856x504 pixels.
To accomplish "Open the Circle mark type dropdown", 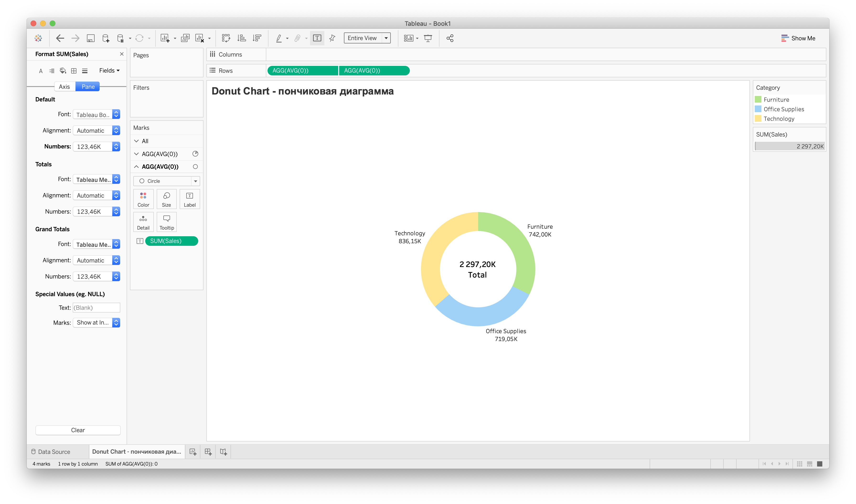I will pos(166,181).
